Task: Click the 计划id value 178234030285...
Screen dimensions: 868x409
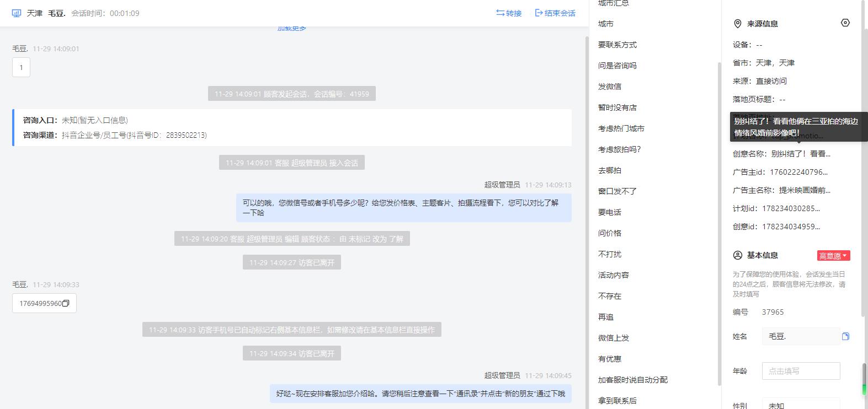Action: (x=791, y=208)
